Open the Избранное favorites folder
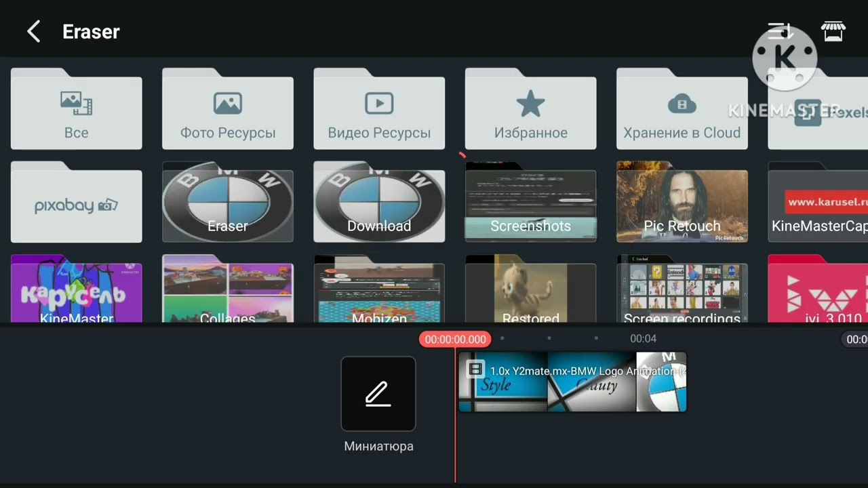The height and width of the screenshot is (488, 868). (531, 108)
